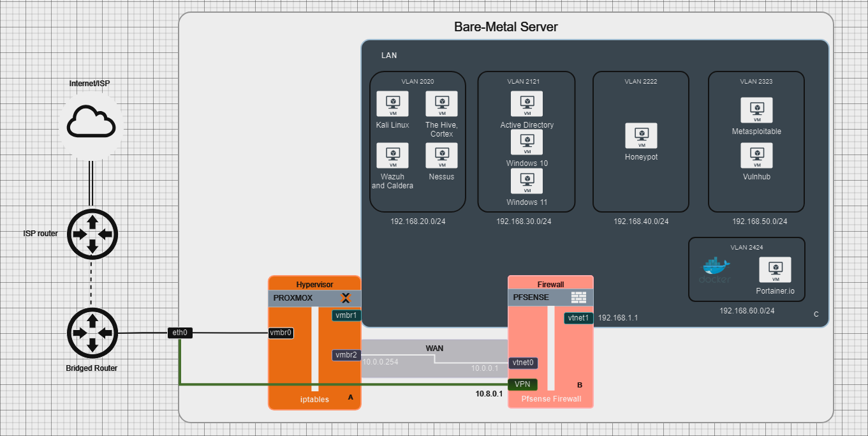868x436 pixels.
Task: Select the vmbr0 port label on Proxmox
Action: [281, 333]
